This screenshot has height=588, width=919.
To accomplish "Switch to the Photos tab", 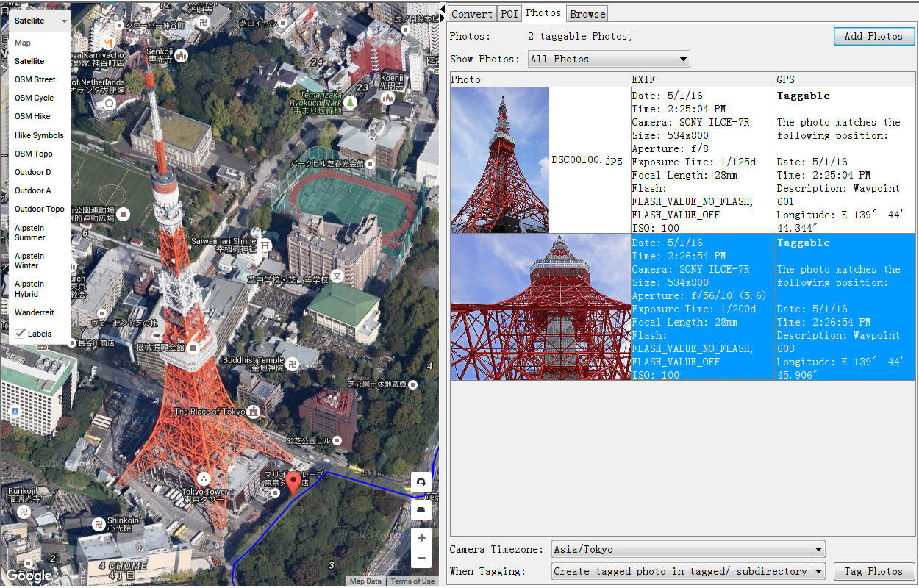I will pos(544,12).
